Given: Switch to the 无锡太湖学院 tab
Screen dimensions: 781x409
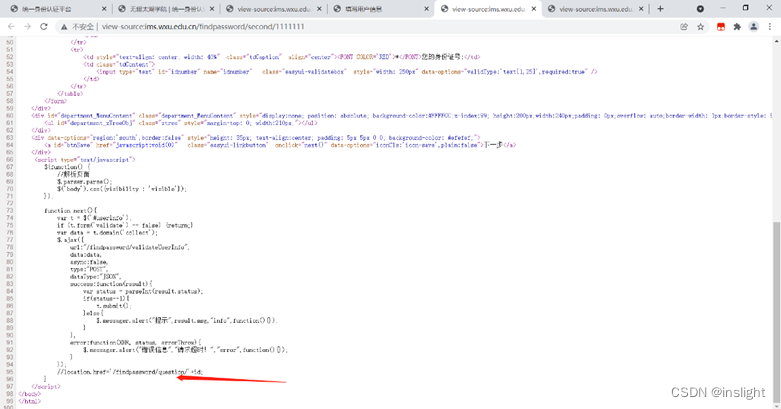Looking at the screenshot, I should tap(164, 9).
